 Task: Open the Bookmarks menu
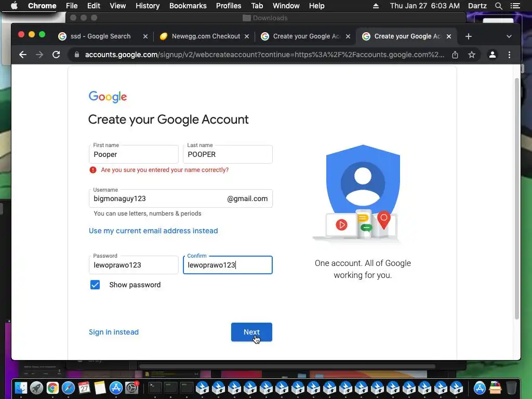pos(188,6)
